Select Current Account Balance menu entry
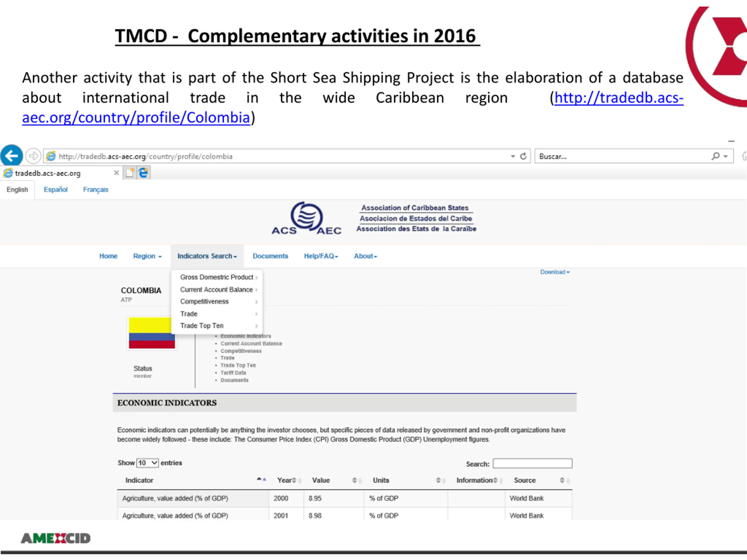747x560 pixels. coord(217,290)
